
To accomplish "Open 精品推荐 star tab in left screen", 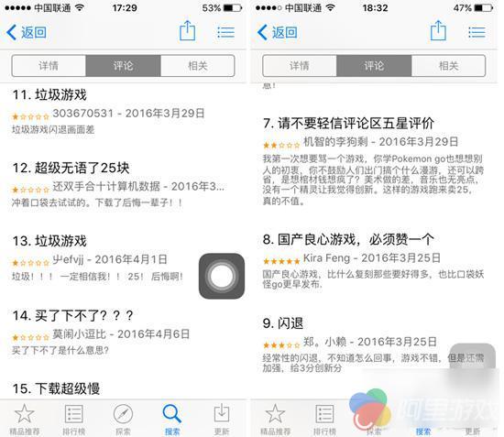I will pyautogui.click(x=25, y=420).
